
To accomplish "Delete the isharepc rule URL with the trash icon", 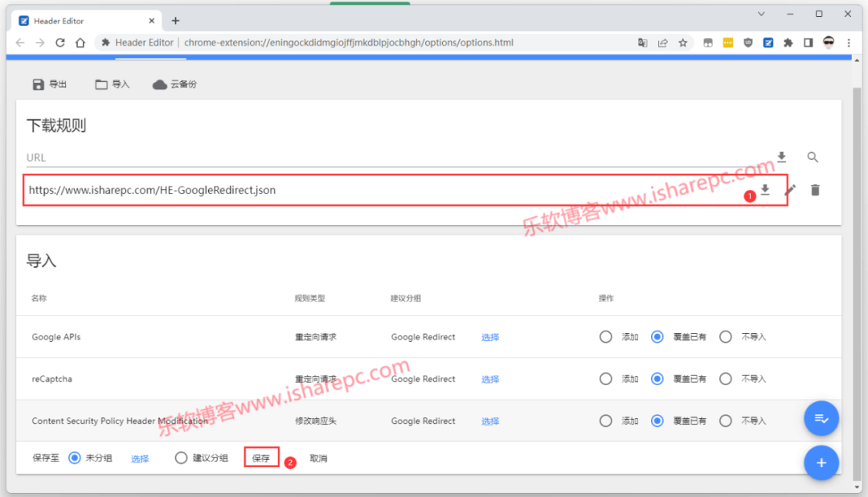I will pos(815,190).
